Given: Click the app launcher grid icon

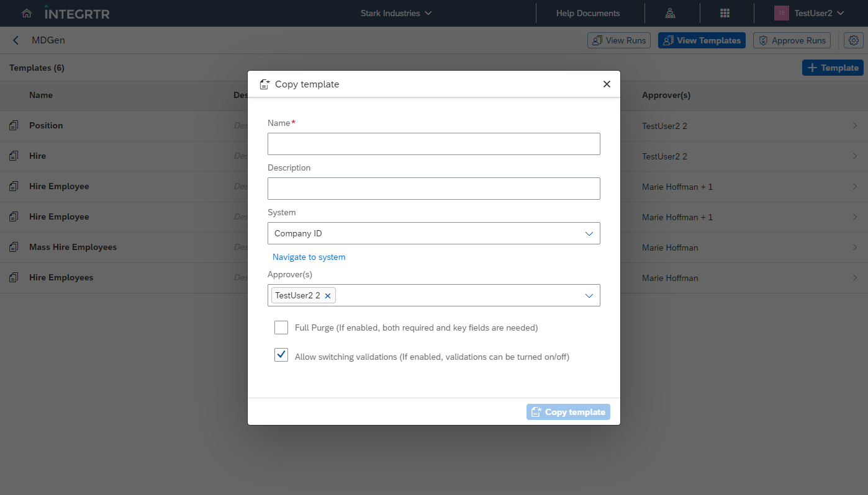Looking at the screenshot, I should click(725, 13).
